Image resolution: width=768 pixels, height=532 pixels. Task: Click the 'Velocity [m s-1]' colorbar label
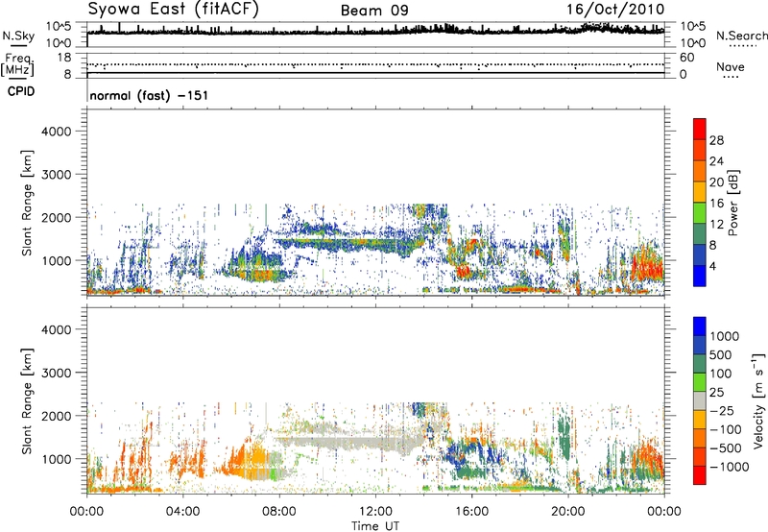click(758, 400)
